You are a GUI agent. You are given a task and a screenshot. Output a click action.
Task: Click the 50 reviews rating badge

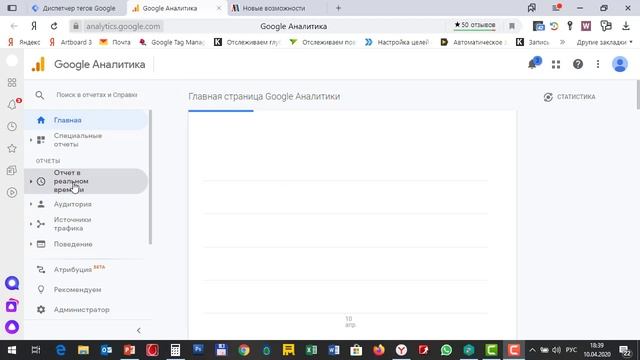click(x=474, y=25)
